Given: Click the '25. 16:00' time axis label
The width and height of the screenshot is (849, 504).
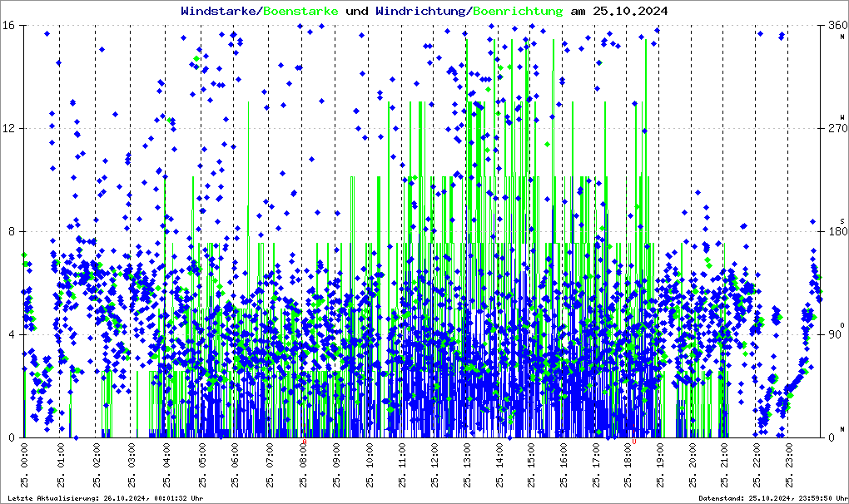Looking at the screenshot, I should pos(564,465).
